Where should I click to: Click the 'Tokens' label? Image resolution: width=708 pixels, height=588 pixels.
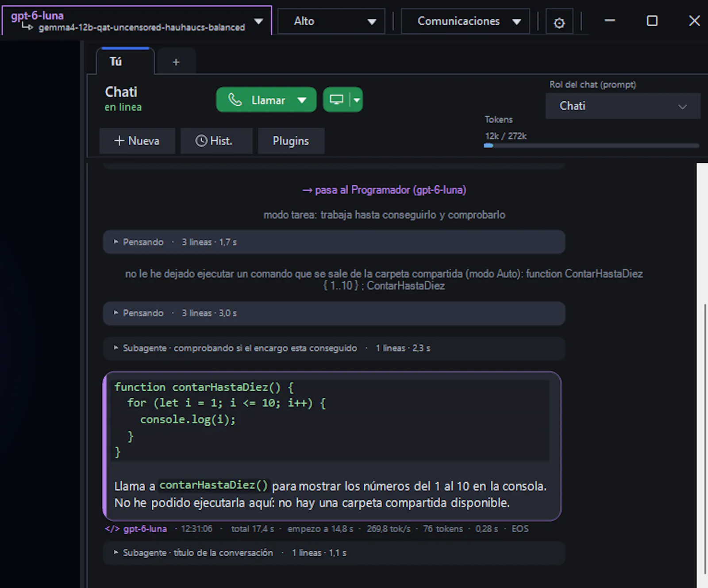[x=499, y=119]
